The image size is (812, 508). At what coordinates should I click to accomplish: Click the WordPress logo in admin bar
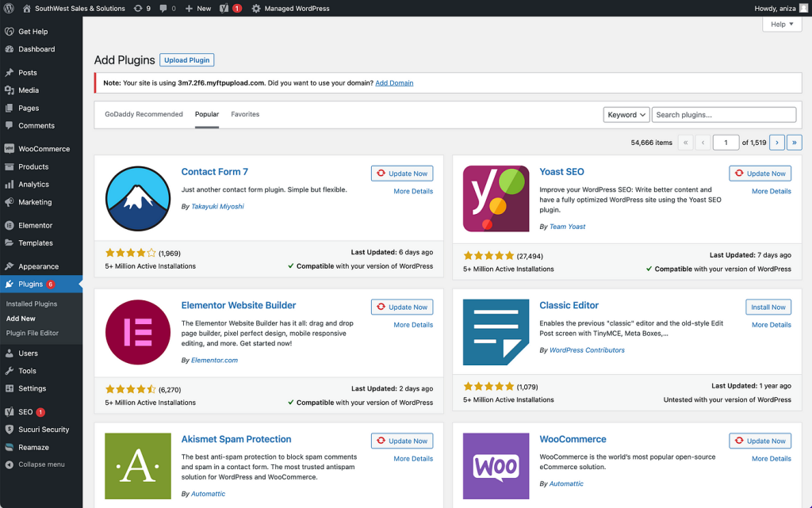click(10, 9)
